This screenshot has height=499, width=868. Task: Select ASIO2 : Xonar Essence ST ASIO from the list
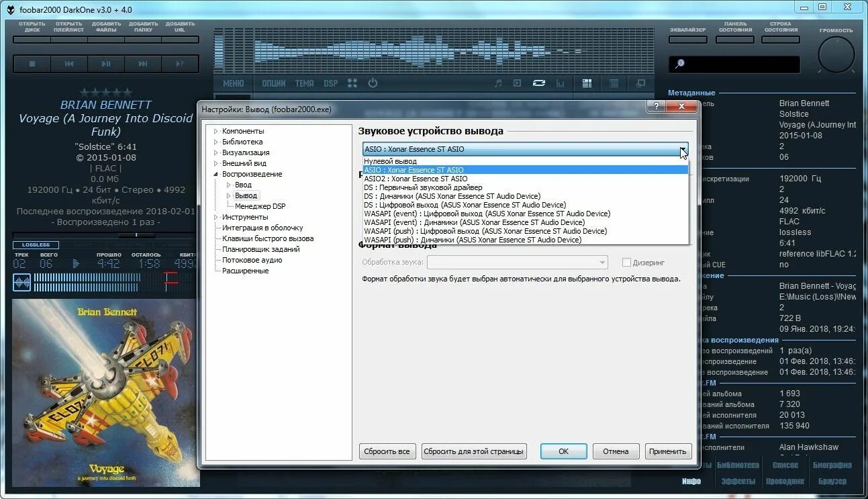416,179
